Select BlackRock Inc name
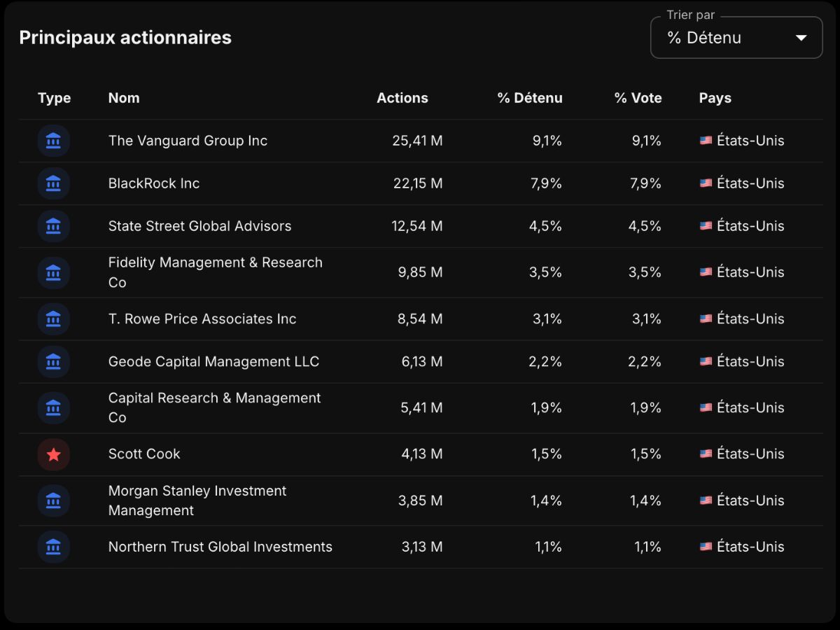Image resolution: width=840 pixels, height=630 pixels. pos(154,183)
